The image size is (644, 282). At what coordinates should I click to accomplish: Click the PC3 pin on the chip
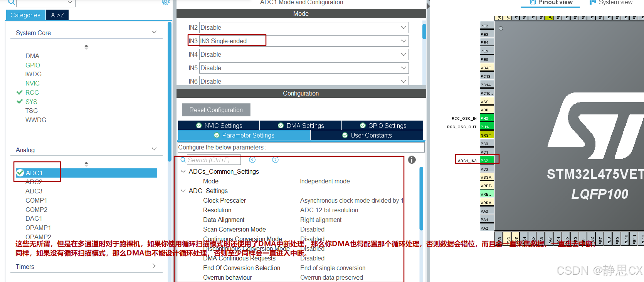point(487,169)
